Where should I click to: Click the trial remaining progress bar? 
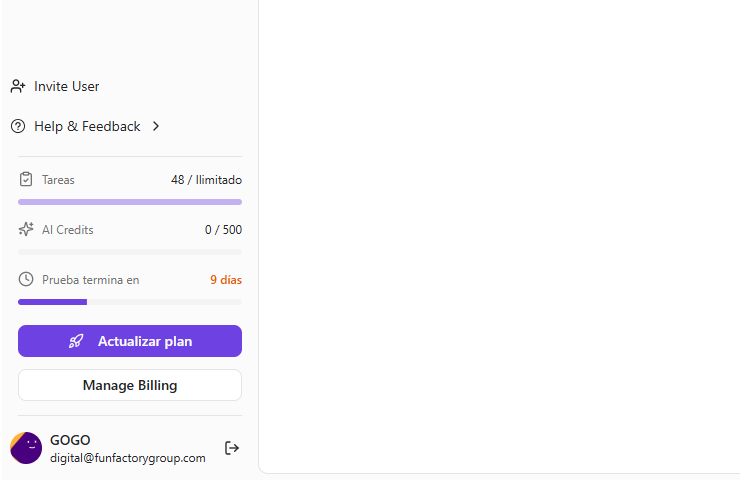pos(130,302)
